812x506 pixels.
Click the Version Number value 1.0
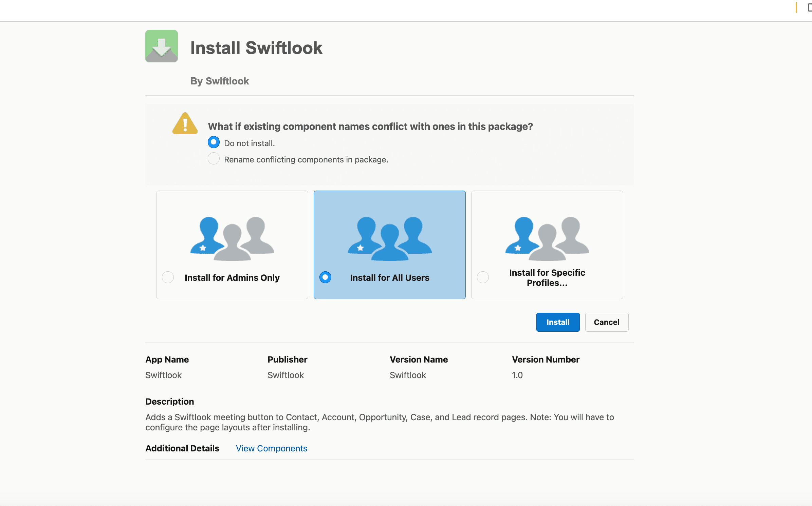[x=517, y=375]
